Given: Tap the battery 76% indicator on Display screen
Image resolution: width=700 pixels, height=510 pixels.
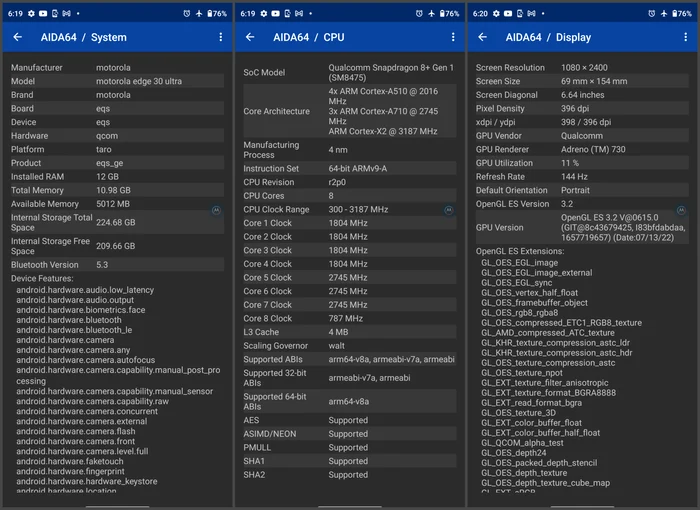Looking at the screenshot, I should 682,13.
